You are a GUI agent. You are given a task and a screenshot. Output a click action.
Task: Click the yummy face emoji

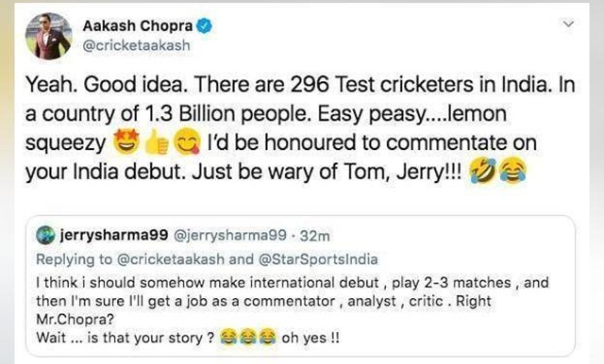coord(187,142)
